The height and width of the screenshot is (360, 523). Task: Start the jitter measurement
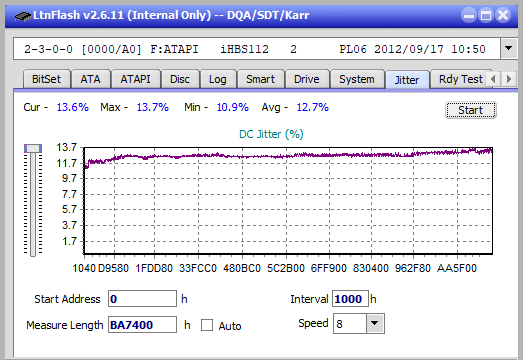tap(471, 110)
